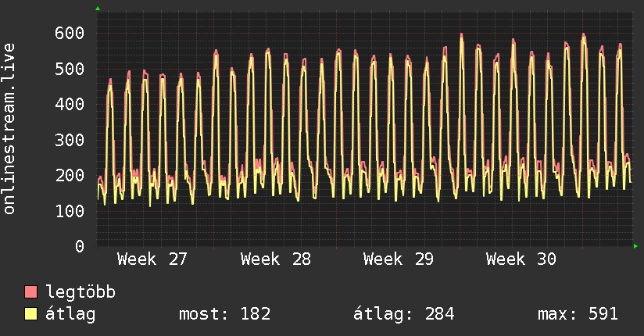644x336 pixels.
Task: Click the 300 y-axis value
Action: point(70,140)
